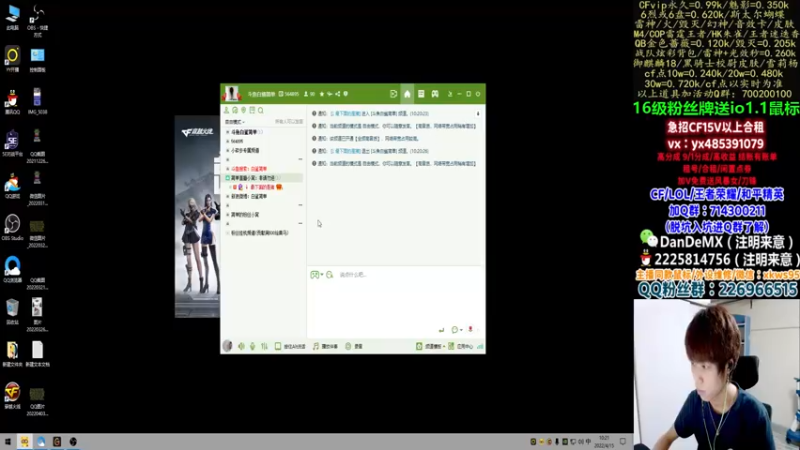Image resolution: width=800 pixels, height=450 pixels.
Task: Click the chat bubble icon above the channel list
Action: [235, 110]
